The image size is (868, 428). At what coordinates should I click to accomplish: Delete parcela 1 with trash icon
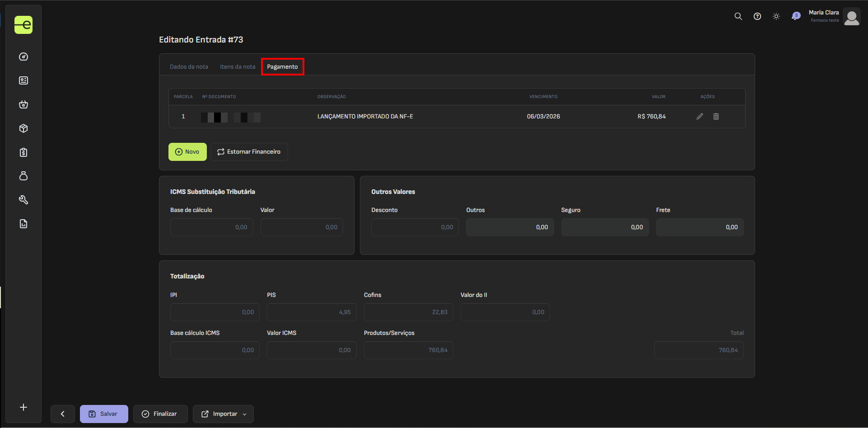[716, 117]
